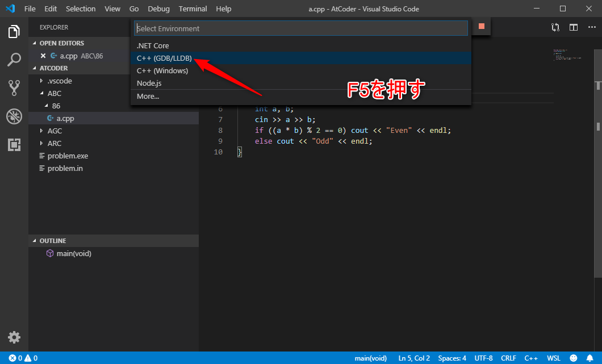Open the Go menu
The height and width of the screenshot is (364, 602).
tap(134, 9)
